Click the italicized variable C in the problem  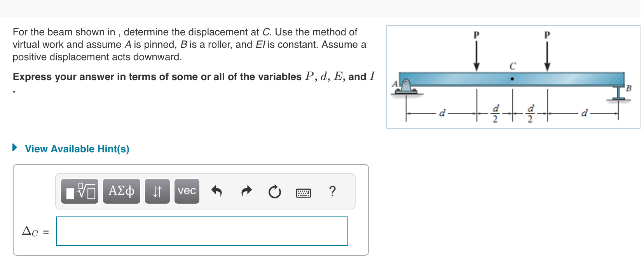(x=265, y=32)
